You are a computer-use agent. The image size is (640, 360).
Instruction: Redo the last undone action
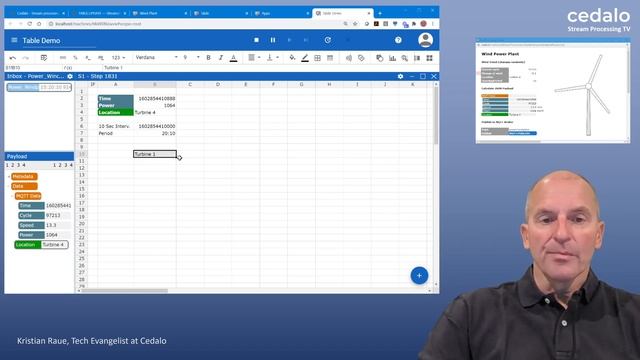[x=25, y=58]
